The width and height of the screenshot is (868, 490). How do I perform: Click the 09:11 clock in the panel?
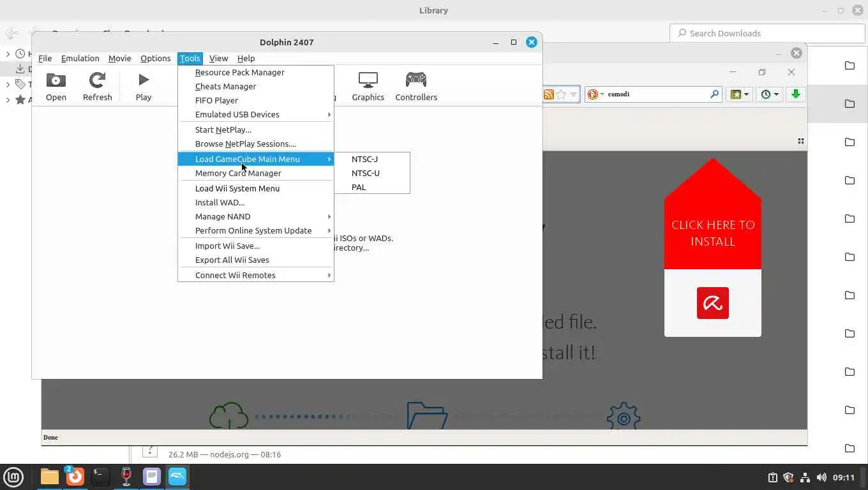point(843,477)
